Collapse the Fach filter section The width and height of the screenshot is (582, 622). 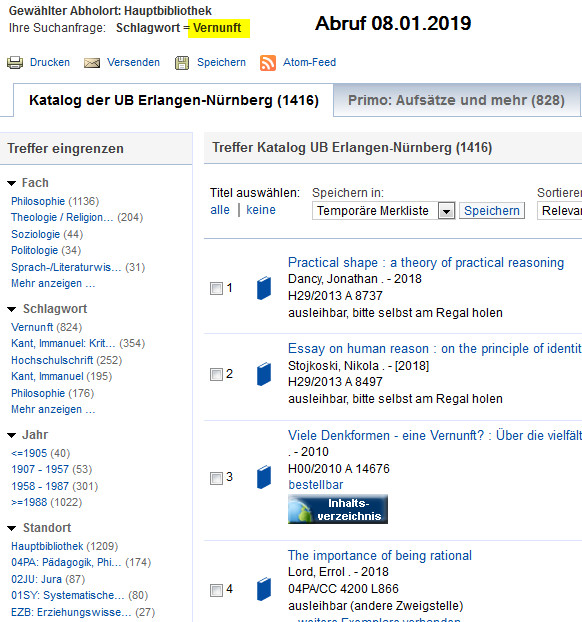click(x=12, y=183)
